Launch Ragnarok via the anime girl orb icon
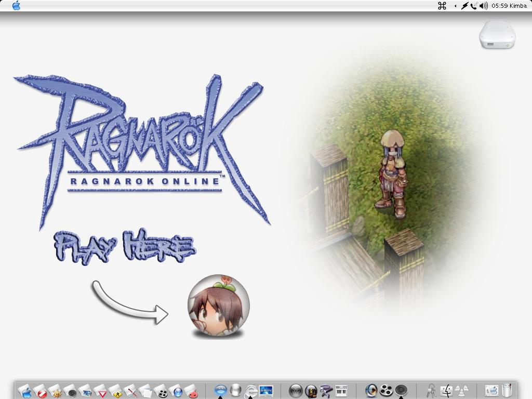 (219, 306)
